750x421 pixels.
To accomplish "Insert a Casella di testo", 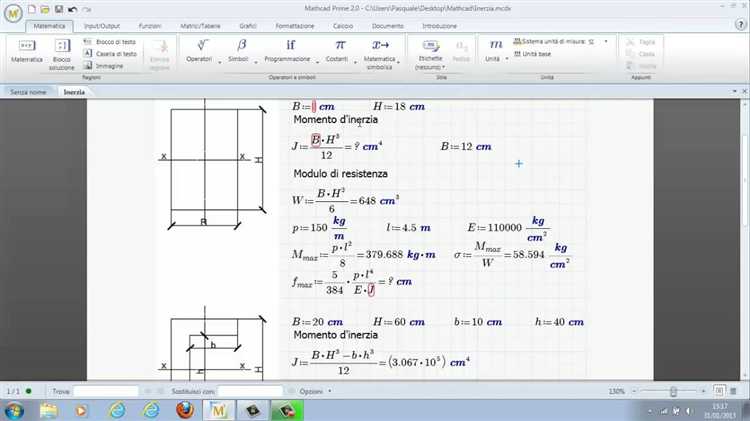I will tap(110, 54).
